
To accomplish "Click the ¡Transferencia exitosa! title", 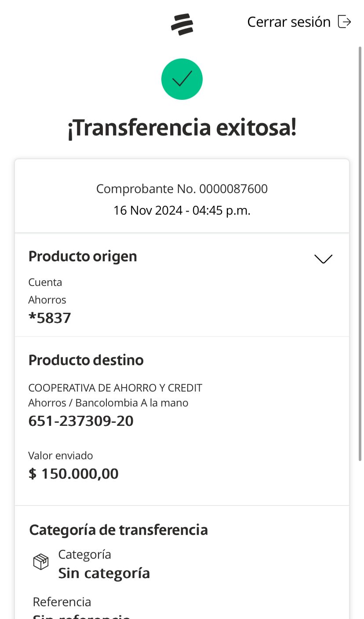I will (x=182, y=128).
